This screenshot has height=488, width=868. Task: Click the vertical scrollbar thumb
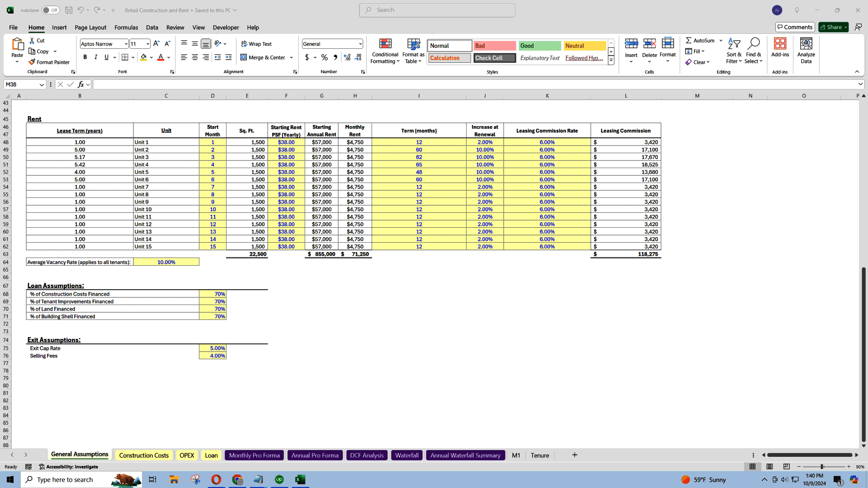click(863, 355)
